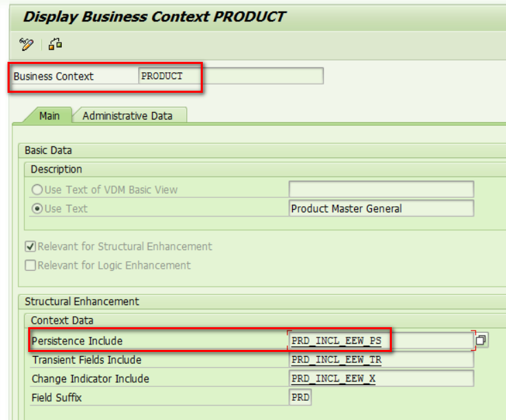This screenshot has width=506, height=420.
Task: Click the Field Suffix PRD field
Action: tap(300, 397)
